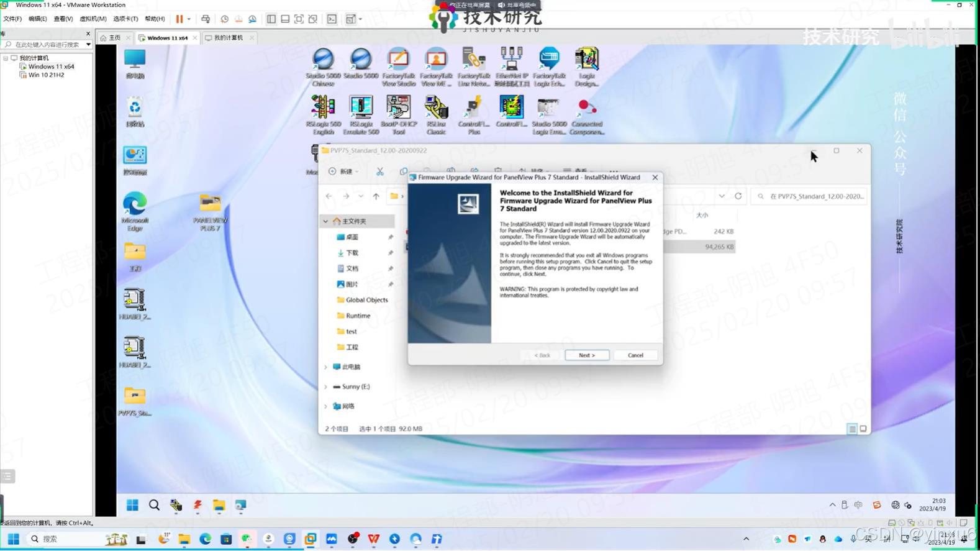Open EtherNet IP tool desktop shortcut
The width and height of the screenshot is (980, 551).
pos(512,66)
